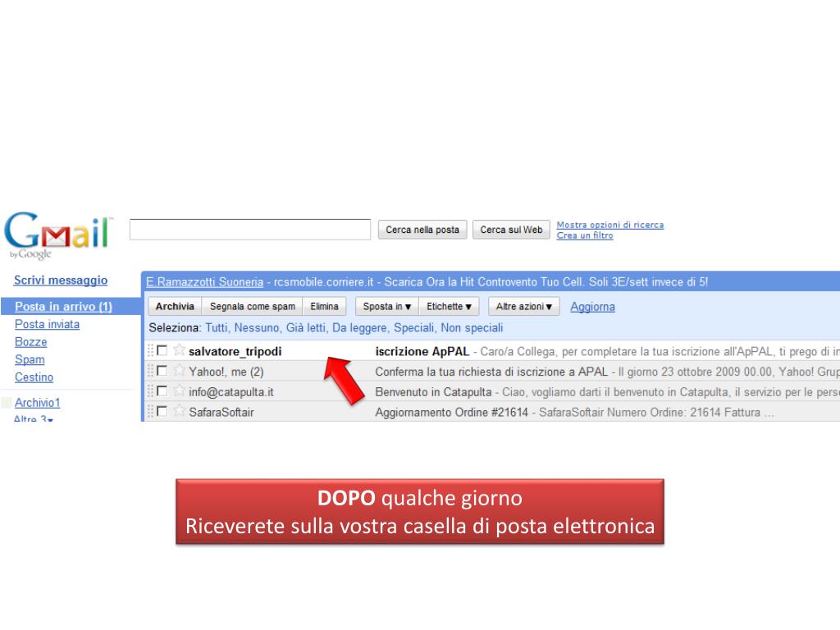Star the salvatore_tripodi message

(x=179, y=350)
